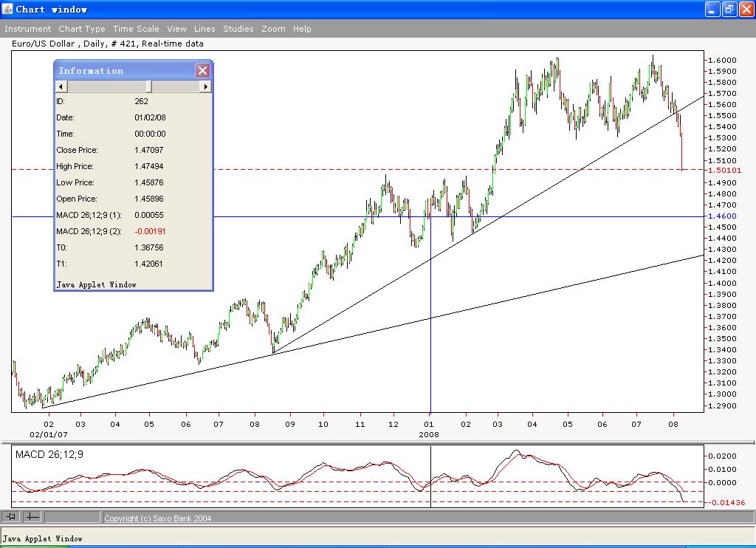Image resolution: width=756 pixels, height=548 pixels.
Task: Click the 1.50101 current price label
Action: point(725,171)
